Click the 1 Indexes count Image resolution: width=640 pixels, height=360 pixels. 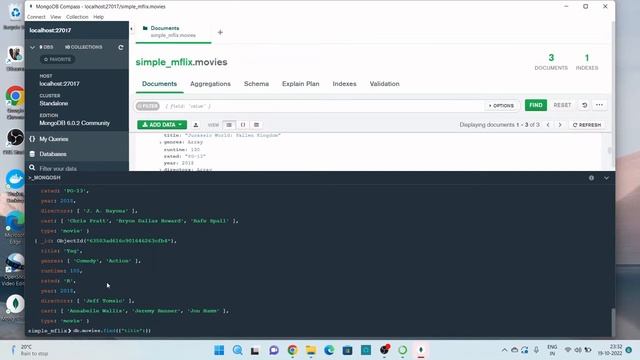pyautogui.click(x=587, y=62)
